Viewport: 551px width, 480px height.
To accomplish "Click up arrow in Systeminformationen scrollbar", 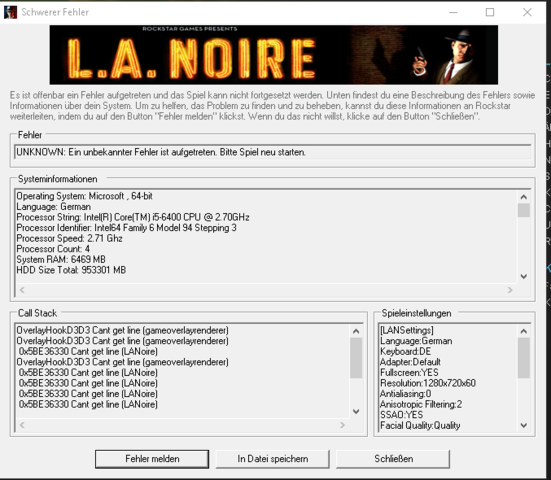I will coord(524,197).
